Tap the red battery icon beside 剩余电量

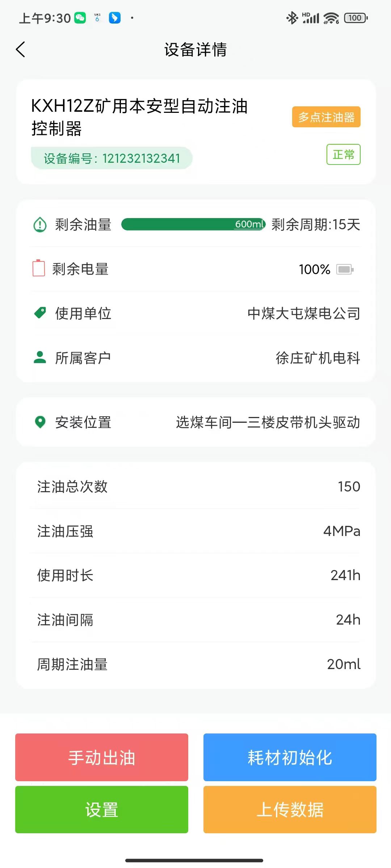click(39, 269)
